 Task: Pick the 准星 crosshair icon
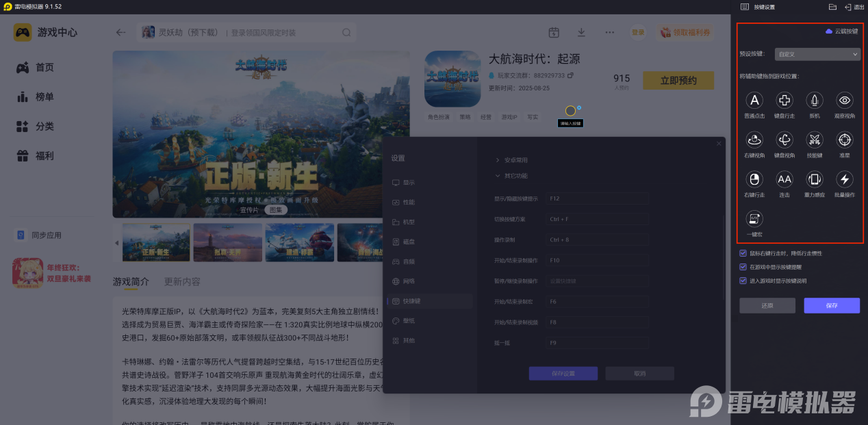click(845, 140)
